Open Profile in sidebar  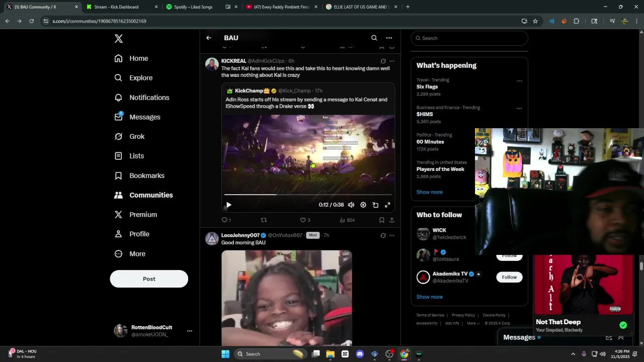pyautogui.click(x=132, y=234)
